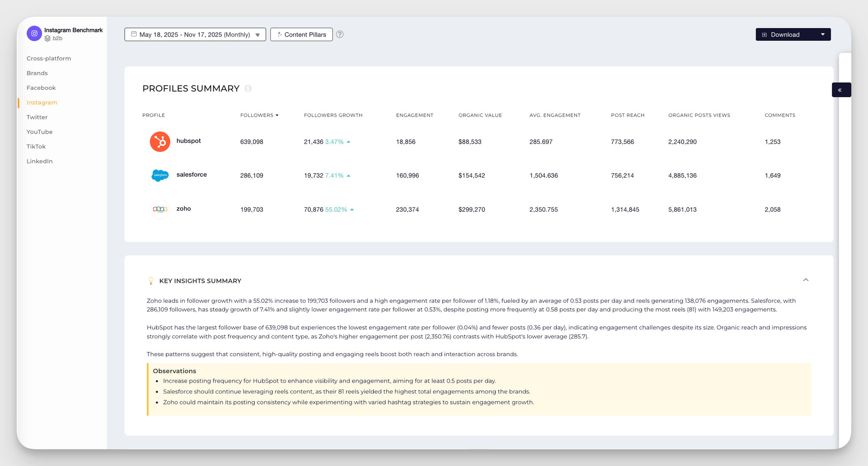Screen dimensions: 868x466
Task: Open the Profiles Summary info tooltip icon
Action: [248, 88]
